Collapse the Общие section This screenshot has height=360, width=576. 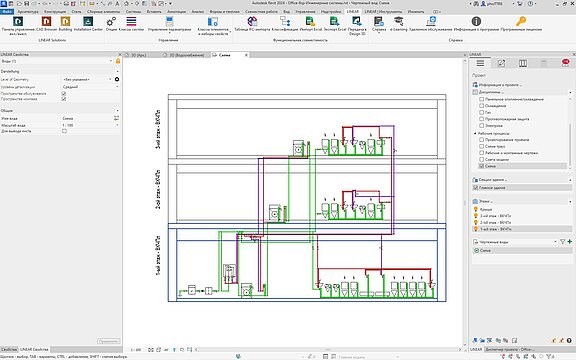118,111
